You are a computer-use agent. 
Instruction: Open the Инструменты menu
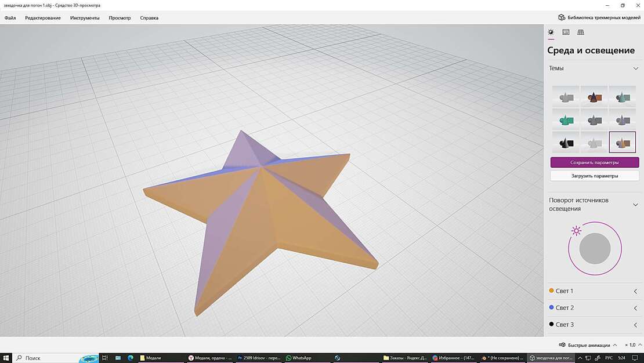pyautogui.click(x=85, y=18)
